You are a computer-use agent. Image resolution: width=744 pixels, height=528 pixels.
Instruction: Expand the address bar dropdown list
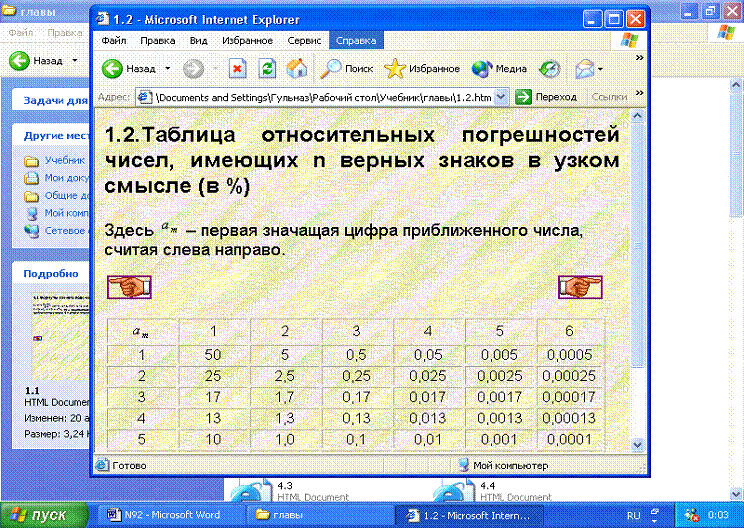[x=522, y=97]
